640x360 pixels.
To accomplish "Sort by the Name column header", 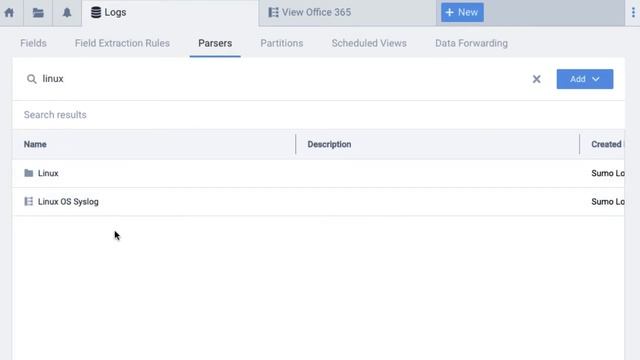I will pos(35,144).
